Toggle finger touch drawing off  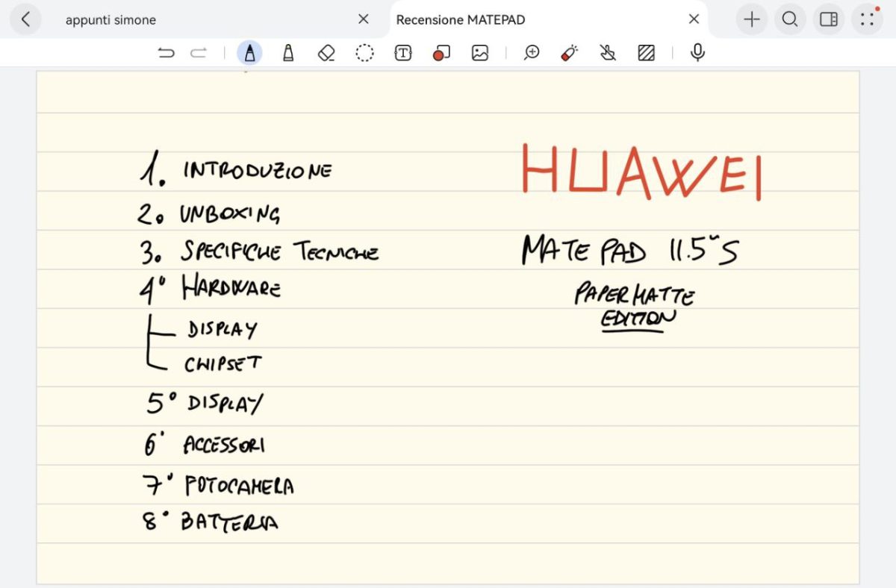[x=608, y=53]
